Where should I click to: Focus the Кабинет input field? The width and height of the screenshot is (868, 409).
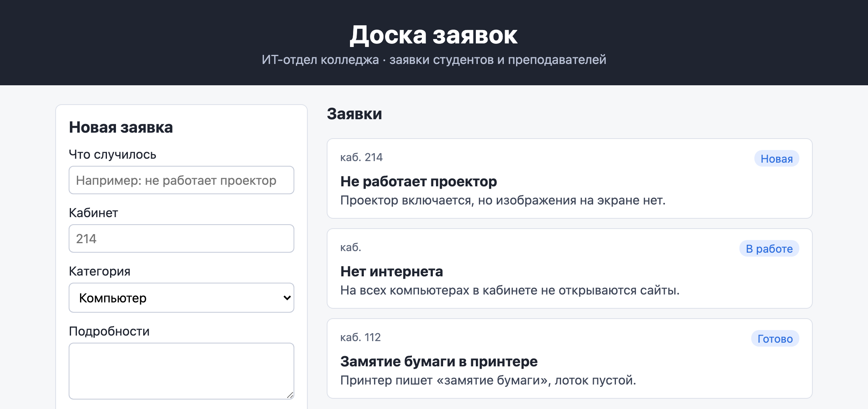tap(181, 238)
